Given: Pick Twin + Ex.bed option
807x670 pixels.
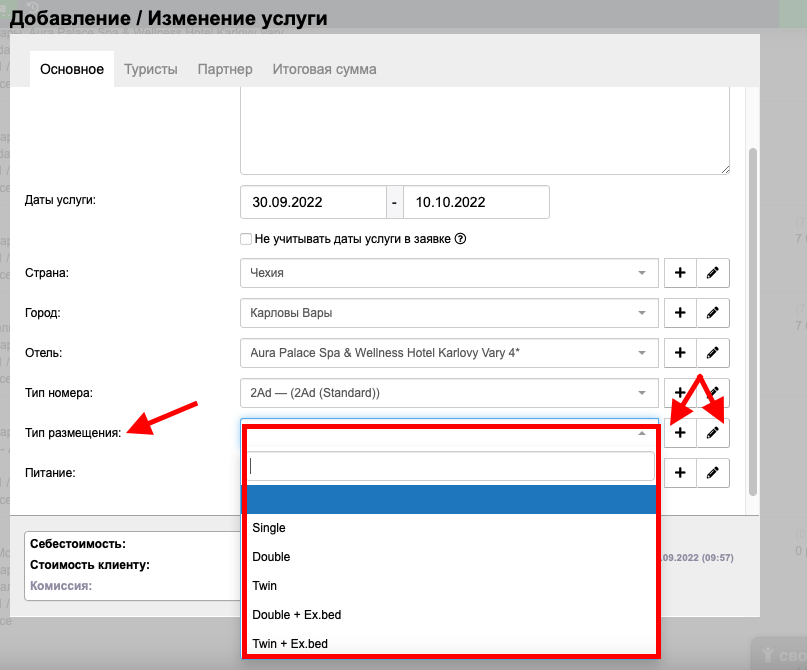Looking at the screenshot, I should coord(451,643).
